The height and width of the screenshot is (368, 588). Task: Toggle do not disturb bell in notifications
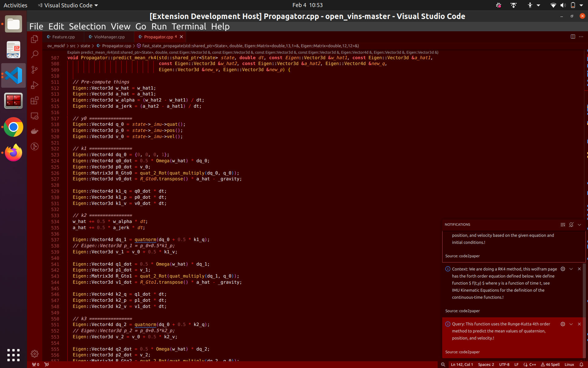point(571,224)
